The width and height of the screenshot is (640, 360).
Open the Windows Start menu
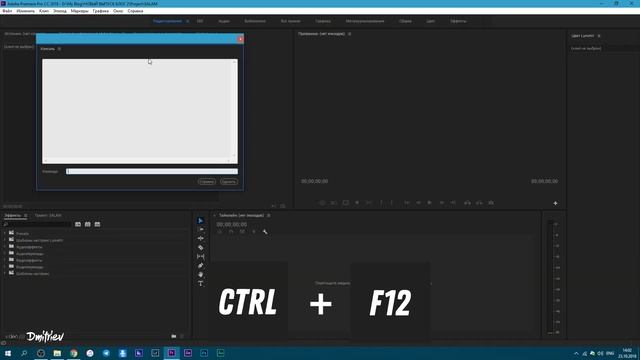(8, 353)
